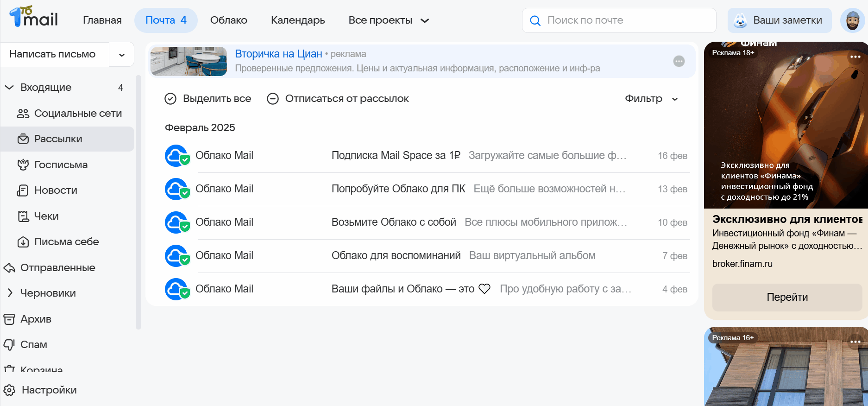This screenshot has height=406, width=868.
Task: Open the Облако tab
Action: tap(229, 20)
